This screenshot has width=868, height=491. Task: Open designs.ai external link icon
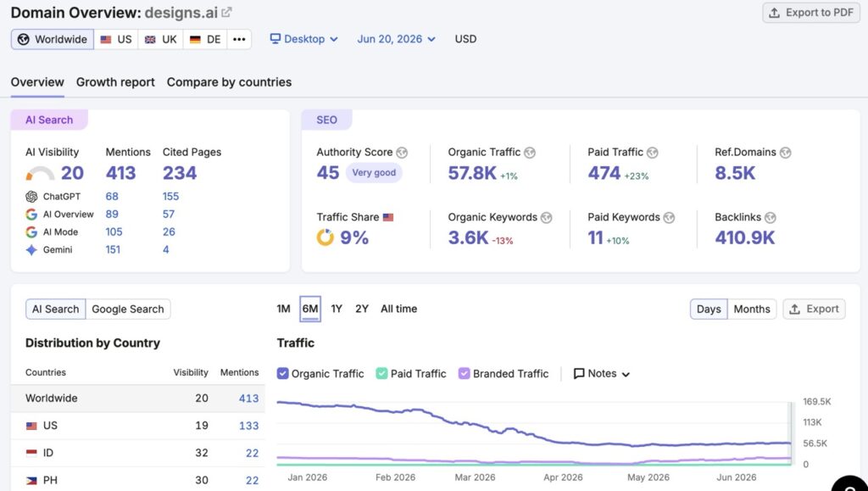pos(227,12)
